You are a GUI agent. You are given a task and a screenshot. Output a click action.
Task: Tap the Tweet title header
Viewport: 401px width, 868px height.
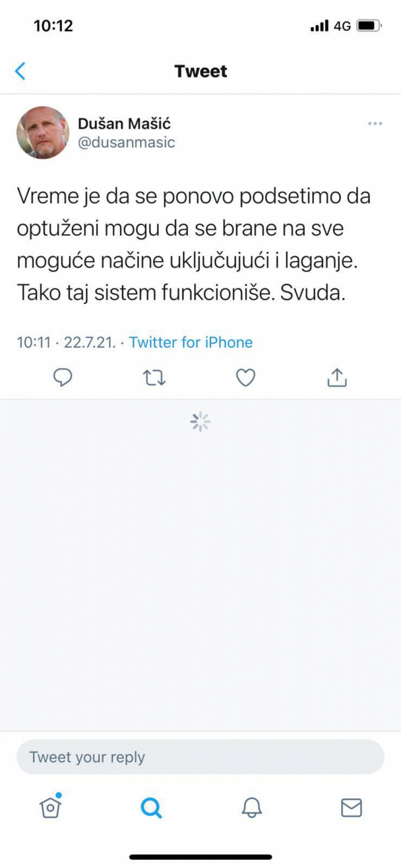point(200,70)
